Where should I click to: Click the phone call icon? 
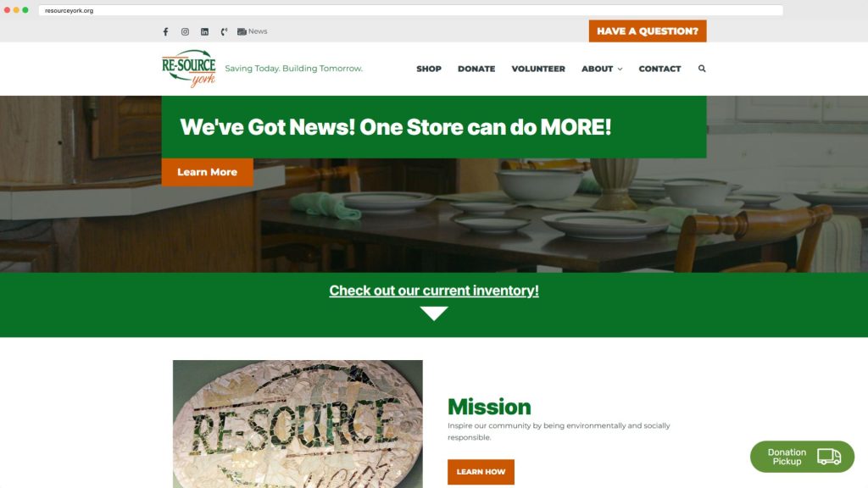click(x=224, y=31)
